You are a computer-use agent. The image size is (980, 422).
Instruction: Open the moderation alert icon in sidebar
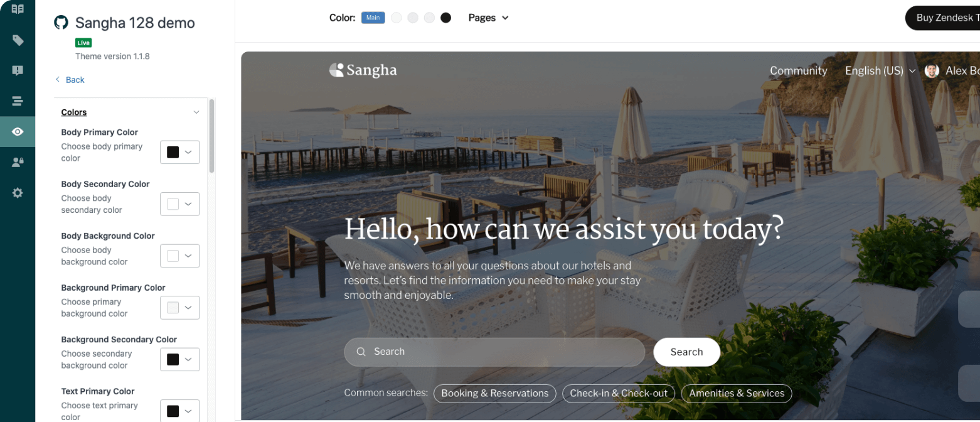click(x=18, y=71)
